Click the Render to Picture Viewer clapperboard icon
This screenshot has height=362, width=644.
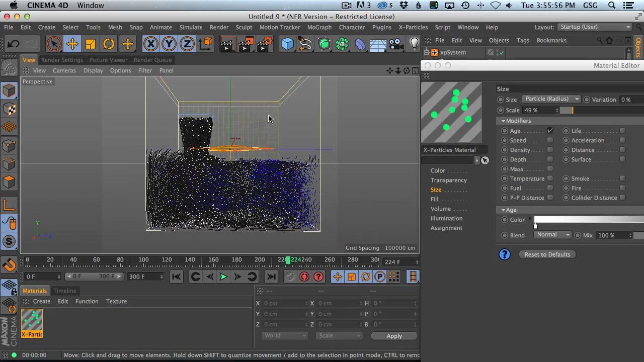246,44
